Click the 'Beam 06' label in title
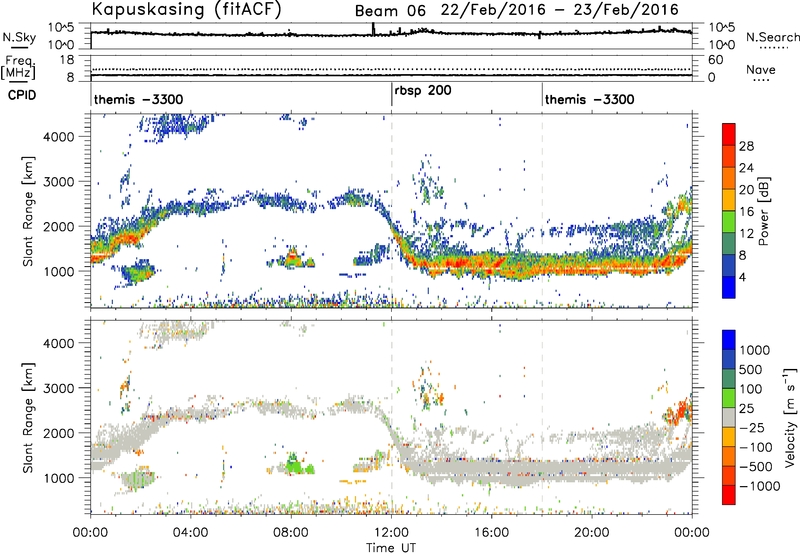The height and width of the screenshot is (554, 800). point(390,11)
